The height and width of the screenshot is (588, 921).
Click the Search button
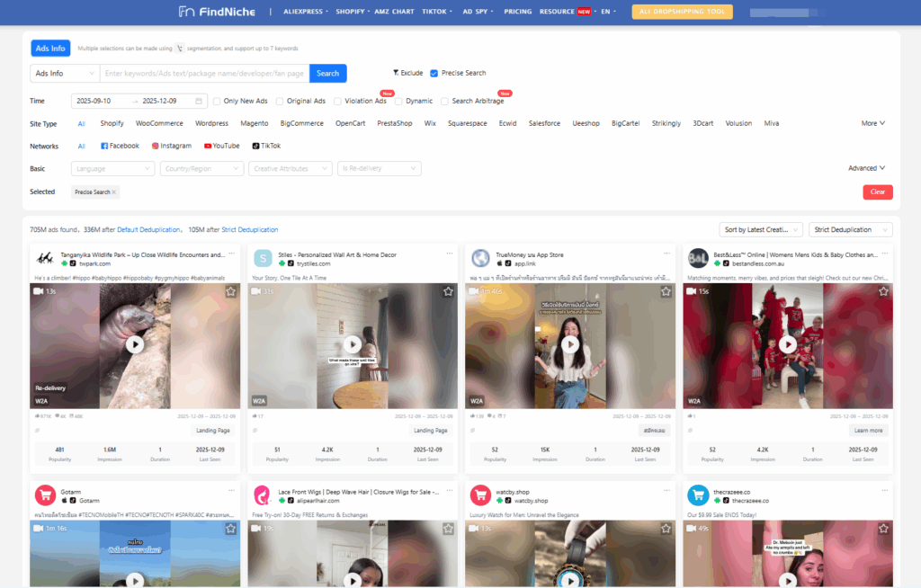point(327,73)
